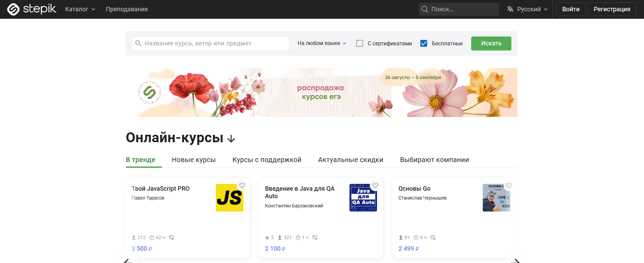
Task: Click the Онлайн-курсы heading
Action: coord(175,138)
